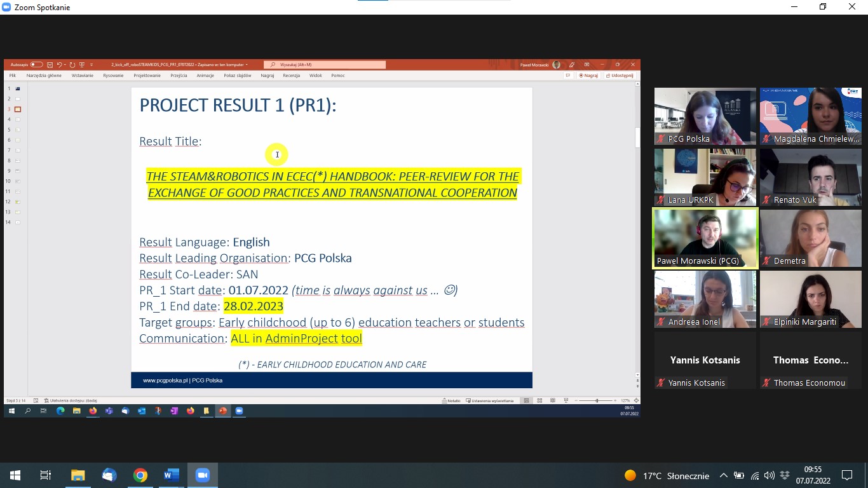Open Word from the Windows taskbar
This screenshot has width=868, height=488.
172,475
